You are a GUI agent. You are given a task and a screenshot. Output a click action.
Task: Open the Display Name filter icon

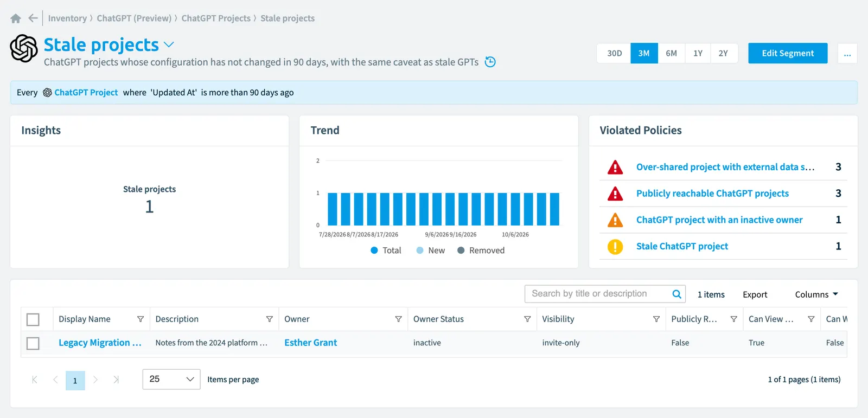(x=141, y=319)
